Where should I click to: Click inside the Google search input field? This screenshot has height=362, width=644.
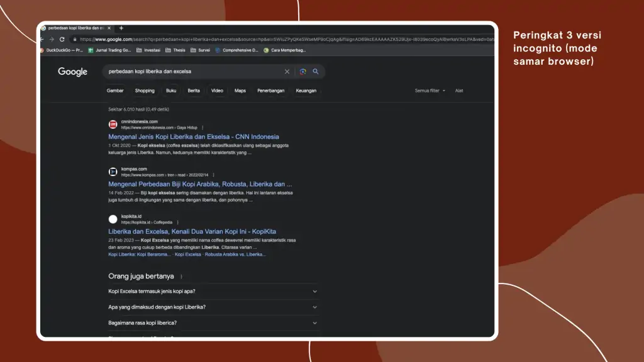tap(189, 72)
